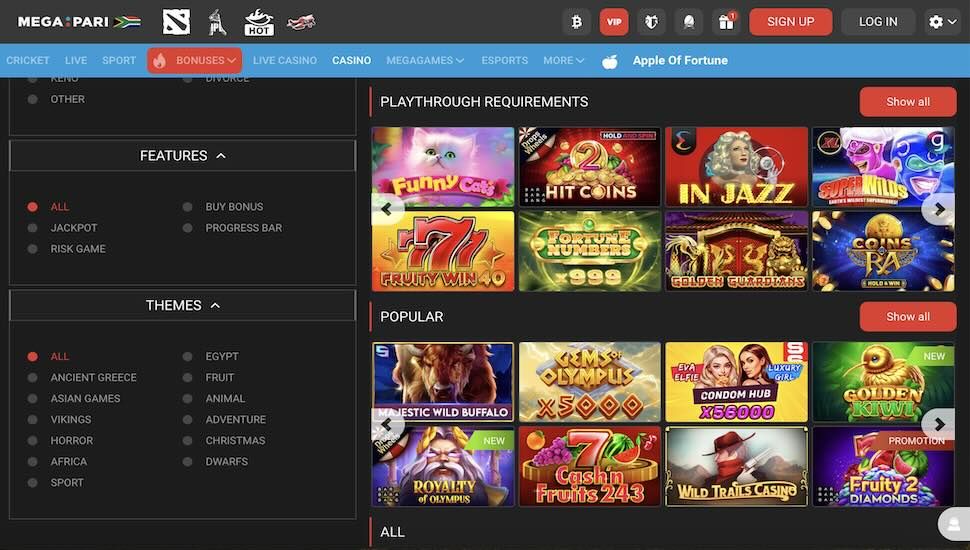Open the Majestic Wild Buffalo game

(443, 382)
